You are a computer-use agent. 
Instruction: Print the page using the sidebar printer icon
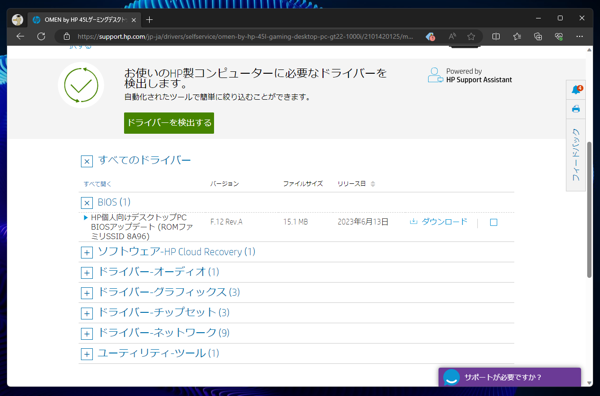(x=576, y=109)
